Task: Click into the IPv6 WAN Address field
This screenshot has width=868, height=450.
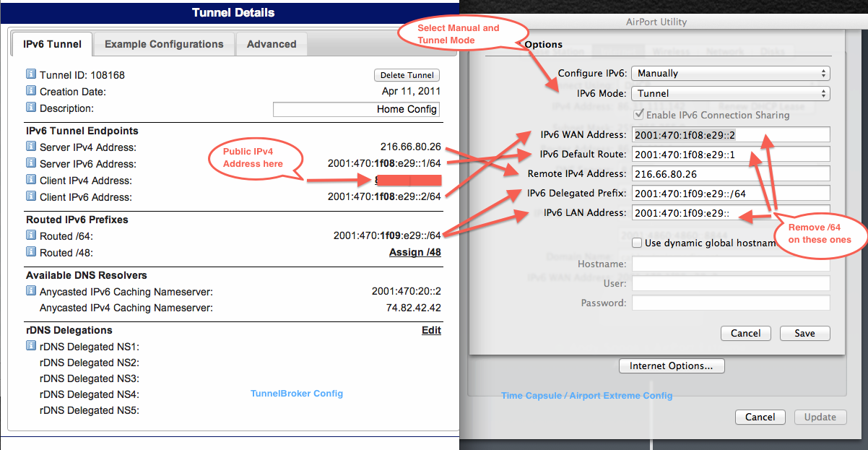Action: click(x=731, y=134)
